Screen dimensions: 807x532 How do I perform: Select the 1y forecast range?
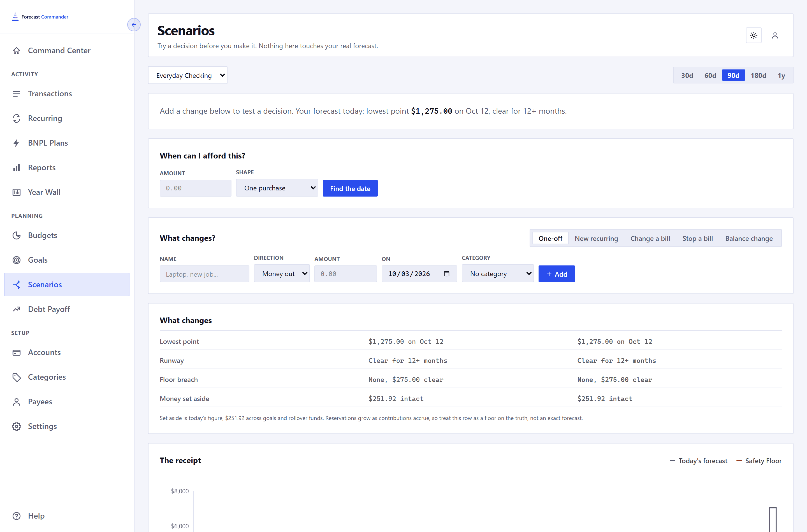tap(781, 75)
